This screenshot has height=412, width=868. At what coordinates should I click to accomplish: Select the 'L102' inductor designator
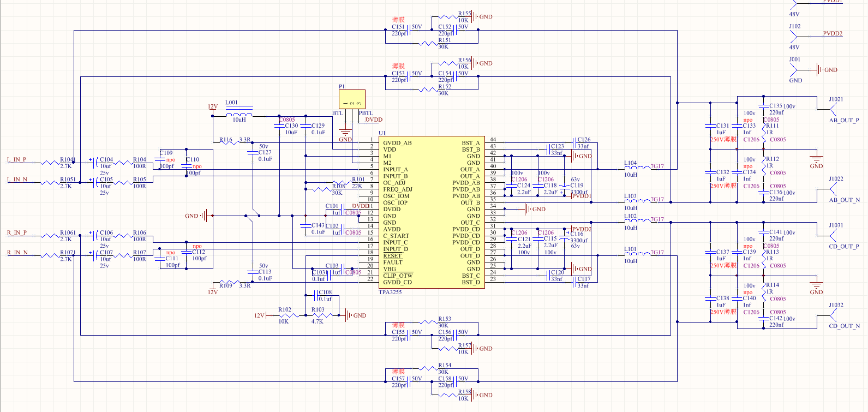pyautogui.click(x=630, y=216)
